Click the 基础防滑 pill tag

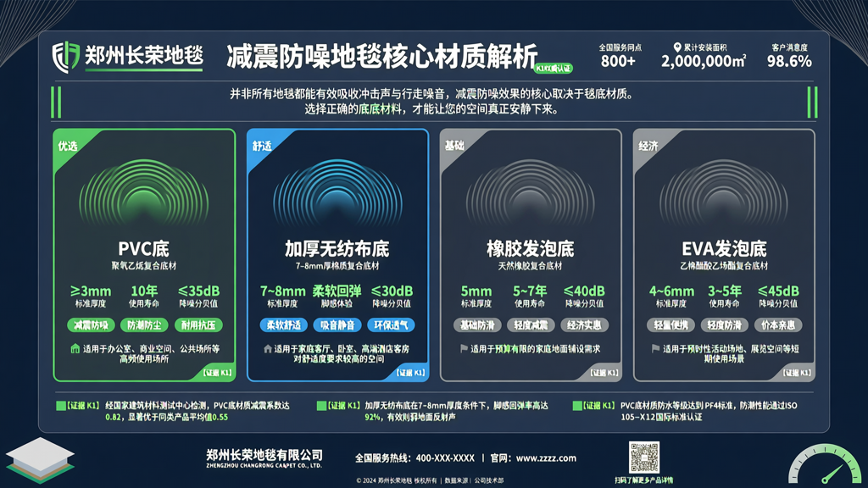click(477, 325)
